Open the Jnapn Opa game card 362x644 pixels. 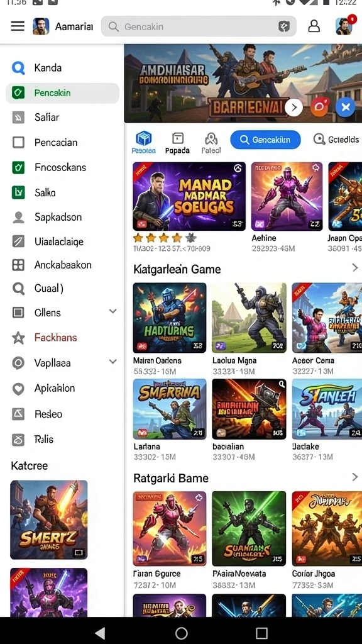point(345,196)
